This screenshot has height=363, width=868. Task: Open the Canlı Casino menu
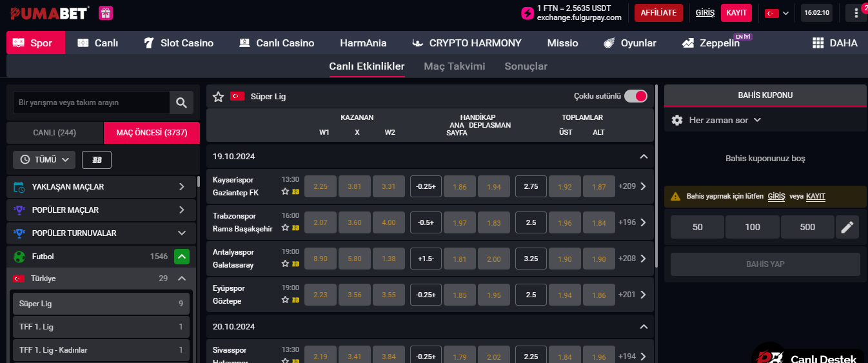[x=277, y=43]
